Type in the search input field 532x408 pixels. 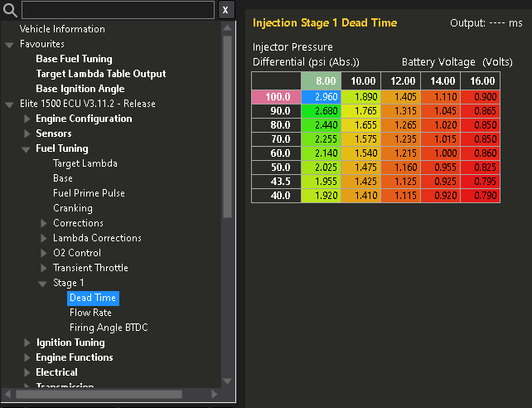coord(116,10)
